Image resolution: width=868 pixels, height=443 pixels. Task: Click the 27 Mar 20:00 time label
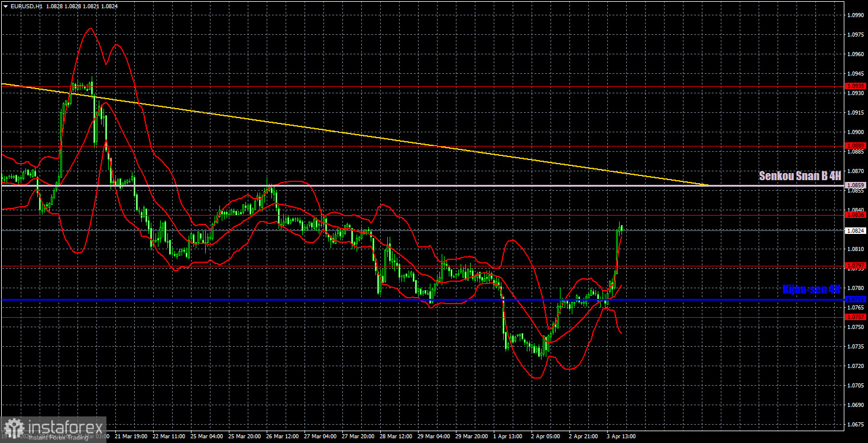(x=358, y=437)
